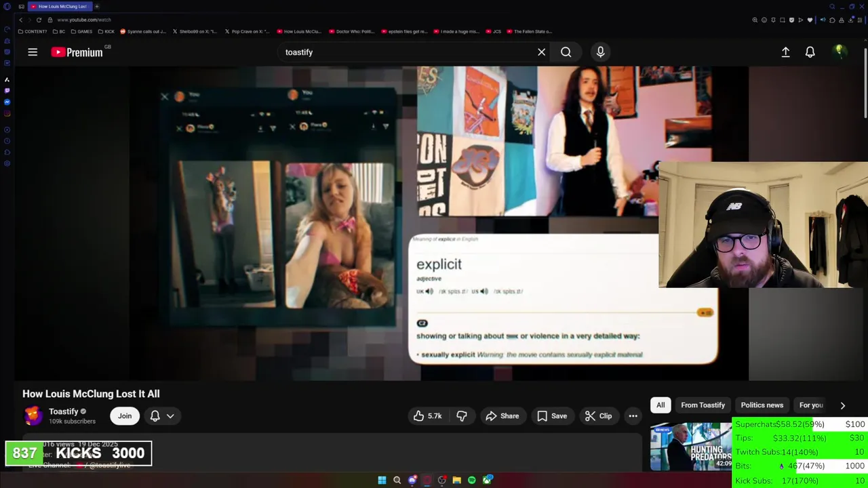Open the 'Shelbo99 on X' bookmark
Screen dimensions: 868x488
click(195, 31)
